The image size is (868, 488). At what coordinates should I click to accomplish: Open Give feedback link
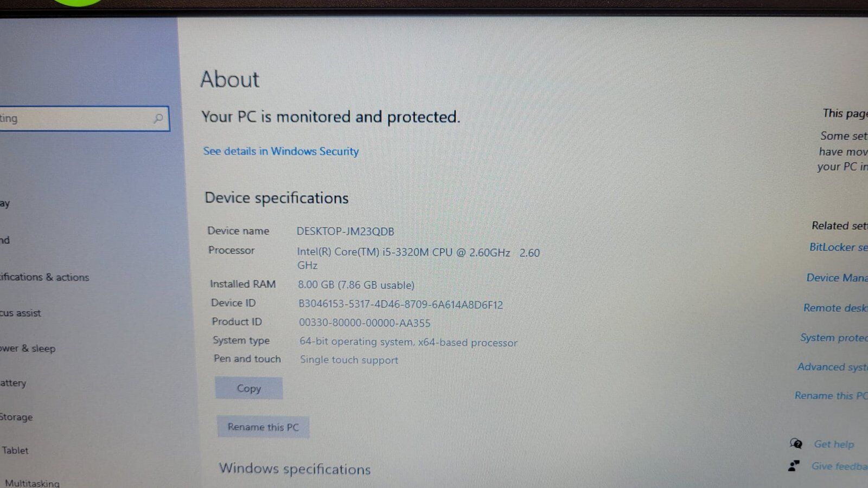pyautogui.click(x=839, y=466)
